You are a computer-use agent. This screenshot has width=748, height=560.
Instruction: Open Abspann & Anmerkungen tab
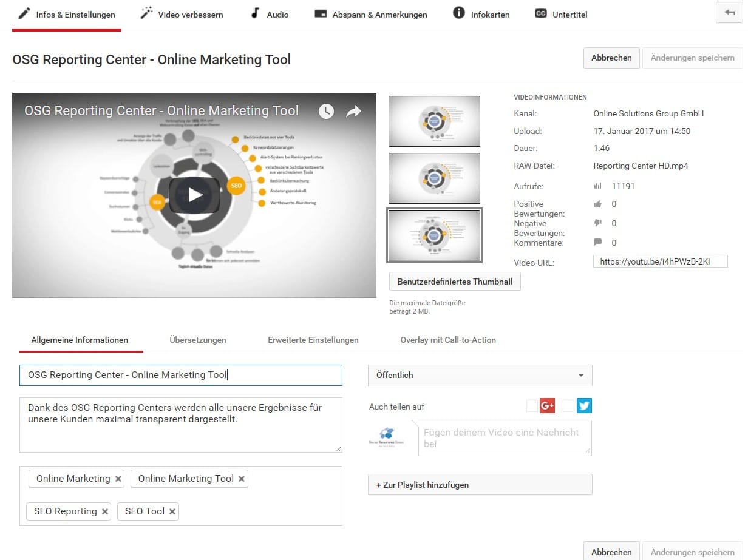coord(370,15)
